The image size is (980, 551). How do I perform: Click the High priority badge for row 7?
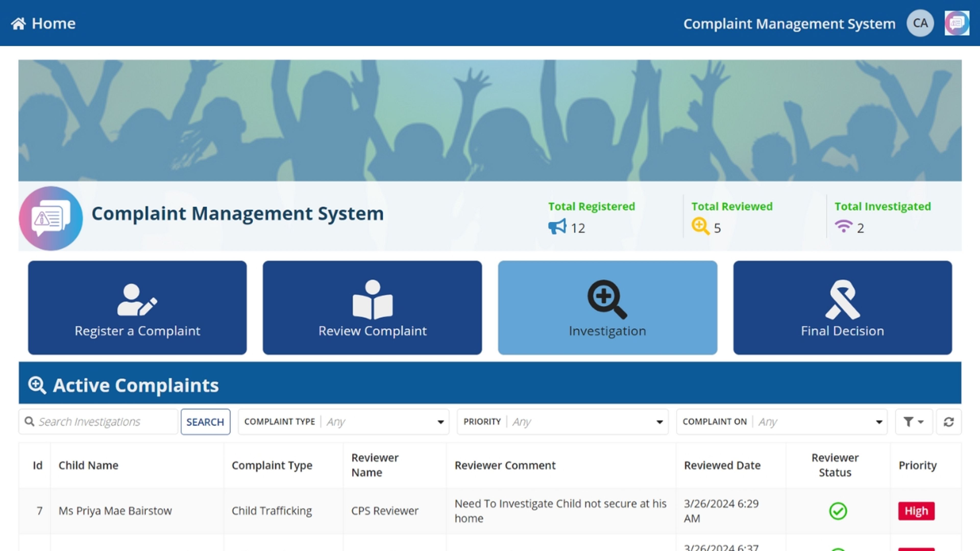(x=916, y=511)
